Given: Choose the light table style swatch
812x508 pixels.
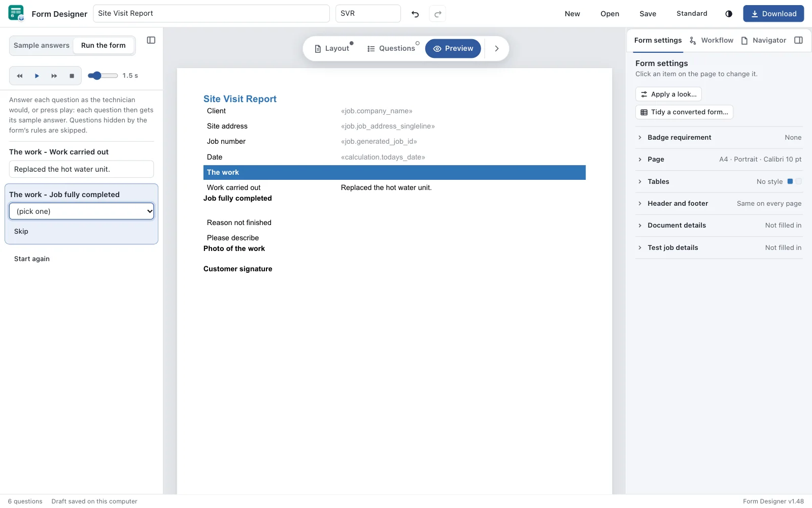Looking at the screenshot, I should pos(799,181).
